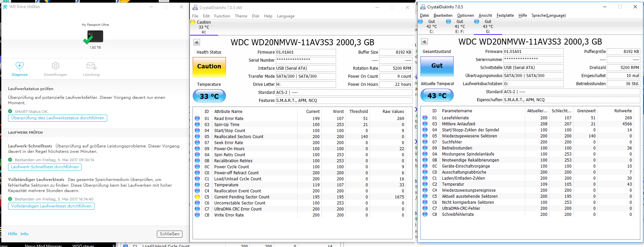Click WISO steuer in the taskbar

[x=83, y=246]
